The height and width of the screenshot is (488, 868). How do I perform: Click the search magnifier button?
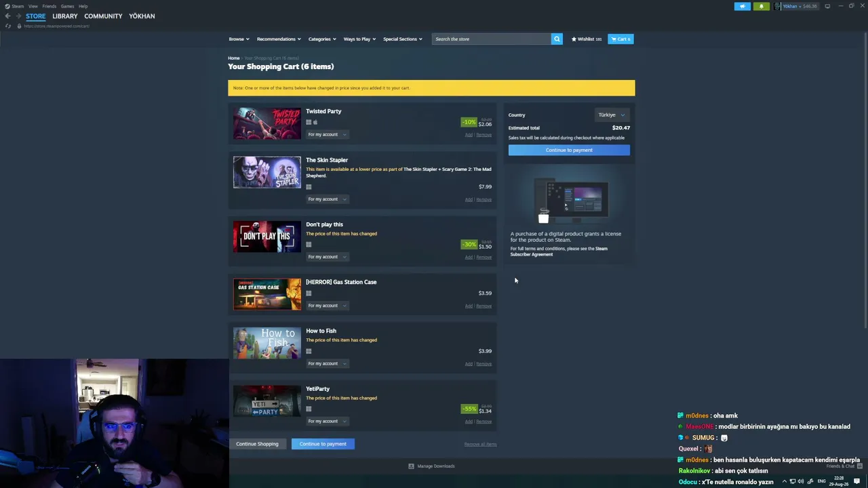pos(557,39)
